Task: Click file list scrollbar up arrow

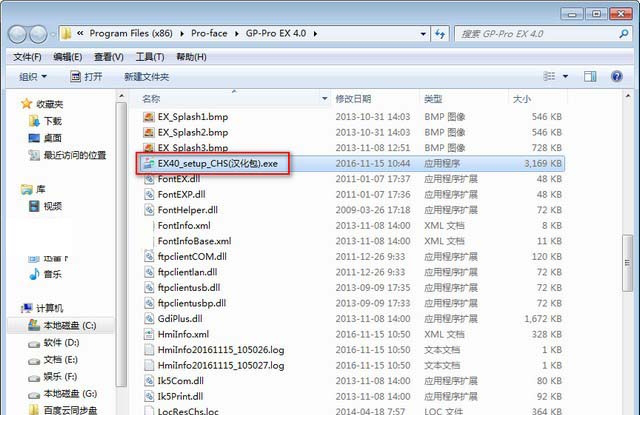Action: pyautogui.click(x=627, y=96)
